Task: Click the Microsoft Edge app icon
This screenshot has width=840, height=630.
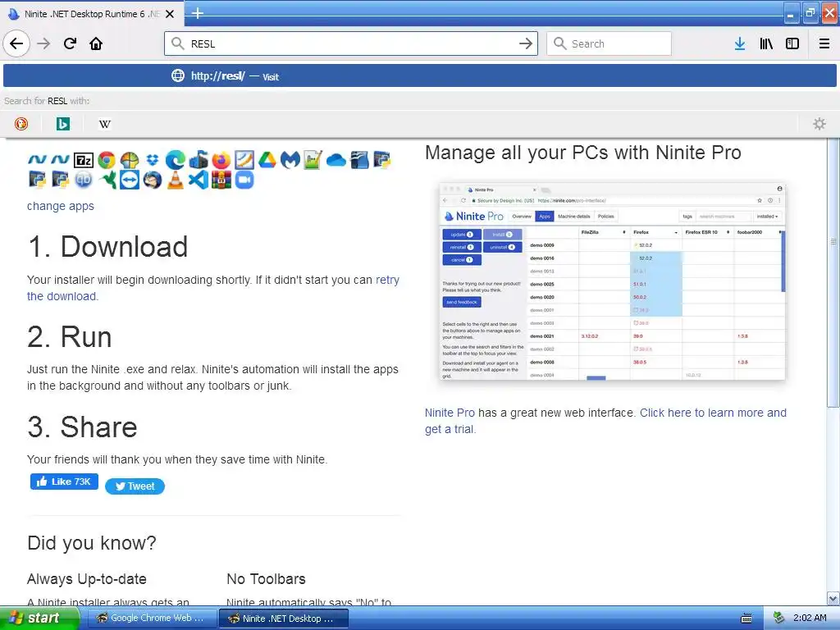Action: (x=176, y=160)
